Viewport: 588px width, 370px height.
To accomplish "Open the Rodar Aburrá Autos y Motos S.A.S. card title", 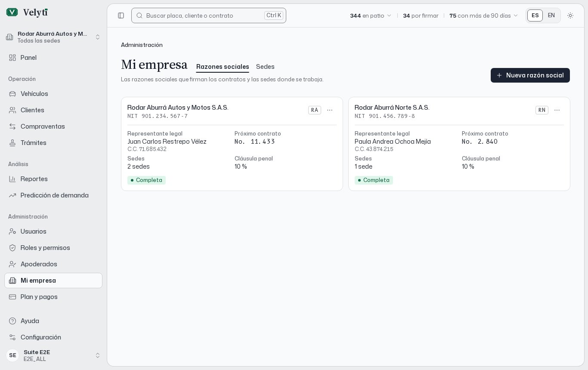I will 178,108.
